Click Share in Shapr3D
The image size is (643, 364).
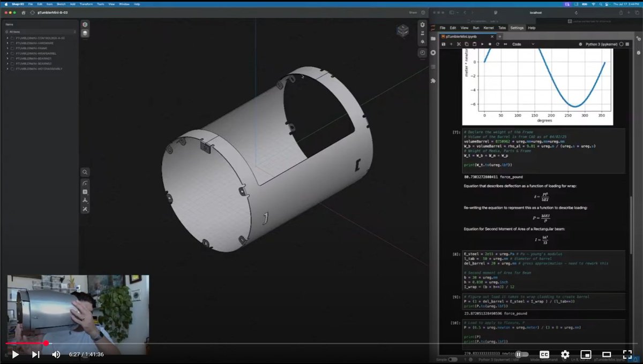tap(413, 12)
